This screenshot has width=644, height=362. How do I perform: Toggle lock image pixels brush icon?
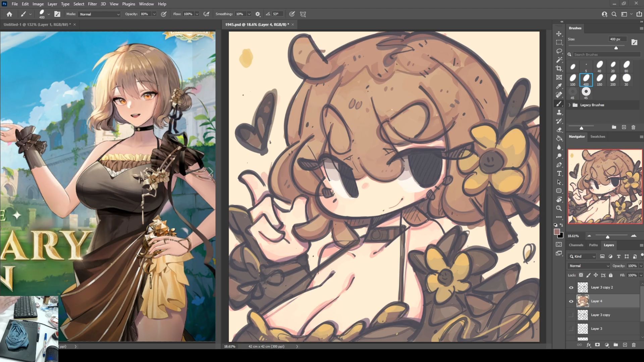(588, 275)
